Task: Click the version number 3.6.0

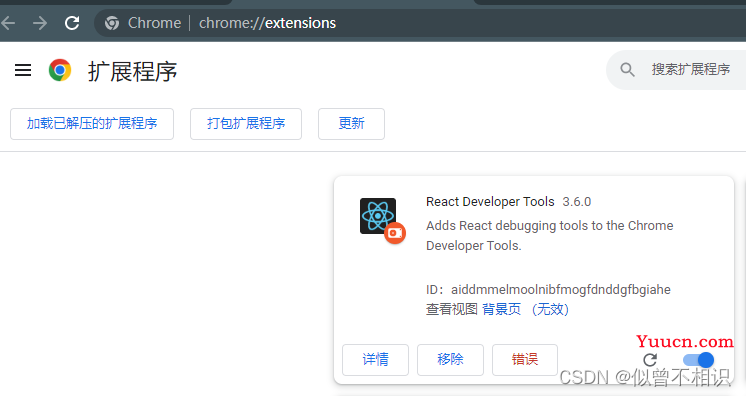Action: (x=577, y=202)
